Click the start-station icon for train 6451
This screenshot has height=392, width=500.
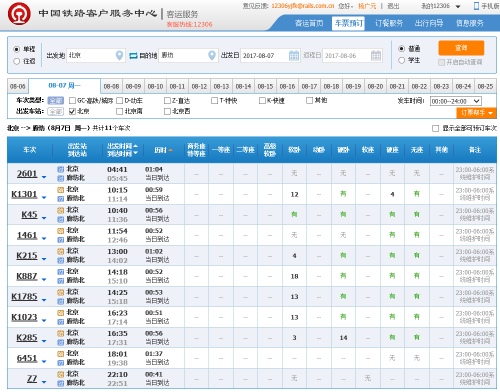tap(60, 354)
